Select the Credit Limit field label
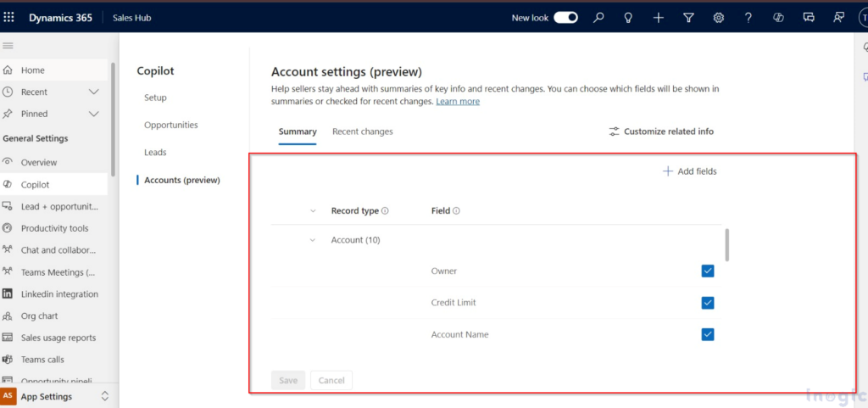868x408 pixels. (x=453, y=303)
